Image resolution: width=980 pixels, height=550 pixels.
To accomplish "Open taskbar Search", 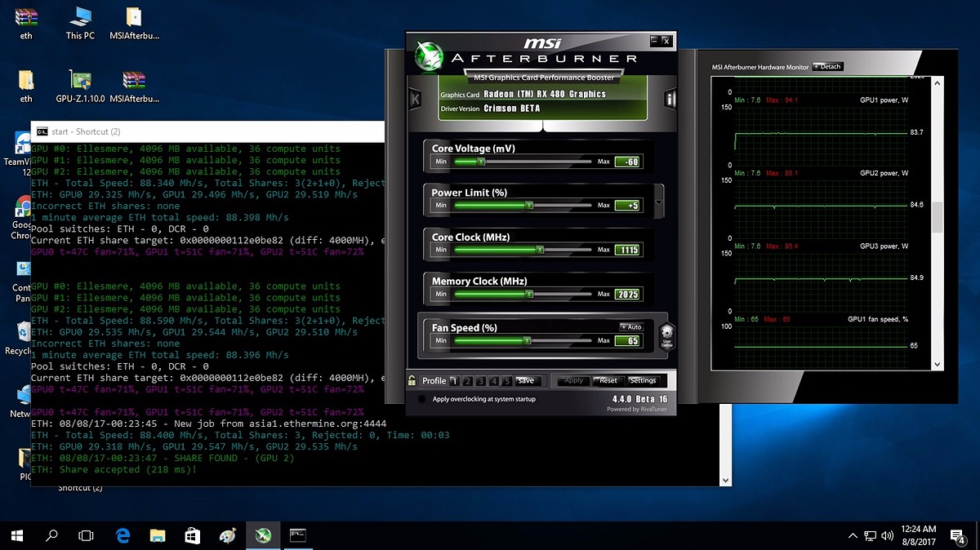I will point(51,535).
